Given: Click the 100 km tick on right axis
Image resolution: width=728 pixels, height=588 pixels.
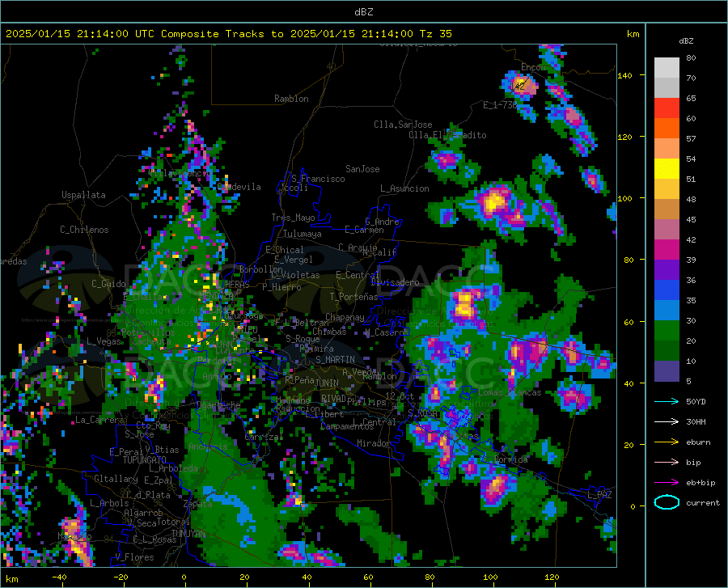Looking at the screenshot, I should pos(624,198).
